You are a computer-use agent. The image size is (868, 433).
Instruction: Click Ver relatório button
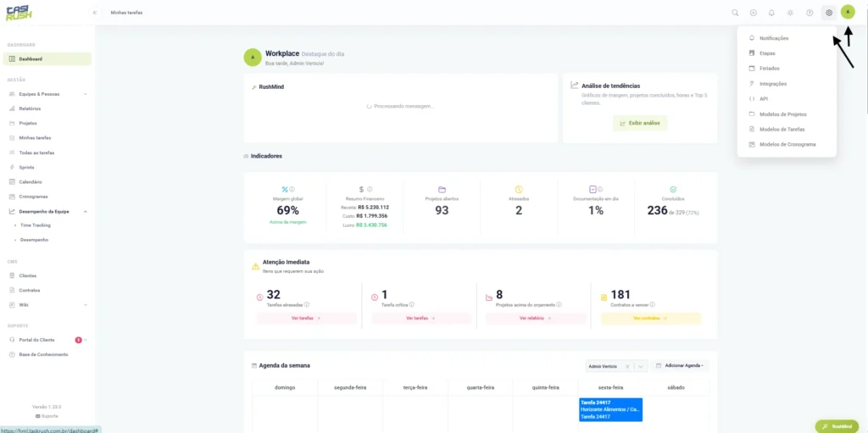coord(536,319)
